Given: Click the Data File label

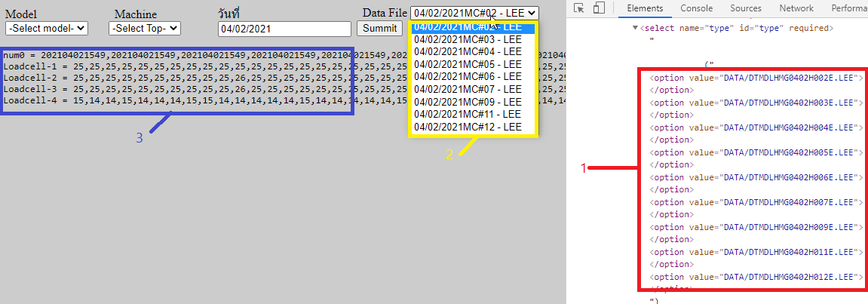Looking at the screenshot, I should point(385,13).
